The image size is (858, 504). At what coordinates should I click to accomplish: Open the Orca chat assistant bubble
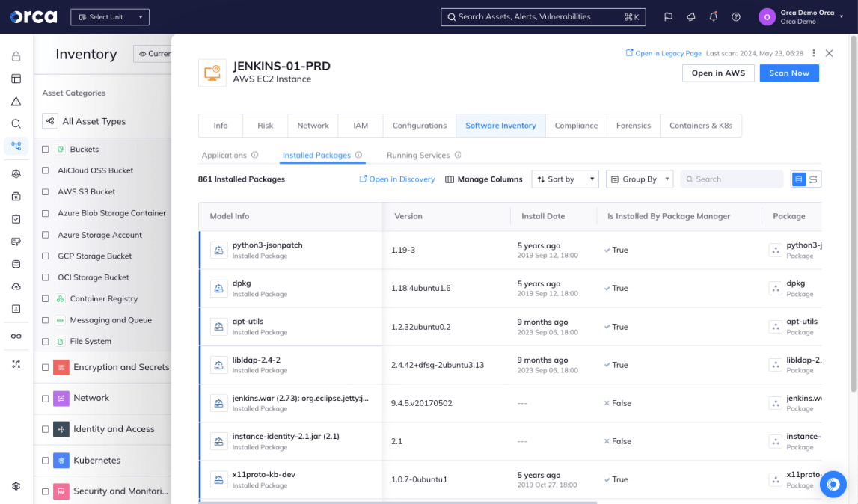point(833,485)
